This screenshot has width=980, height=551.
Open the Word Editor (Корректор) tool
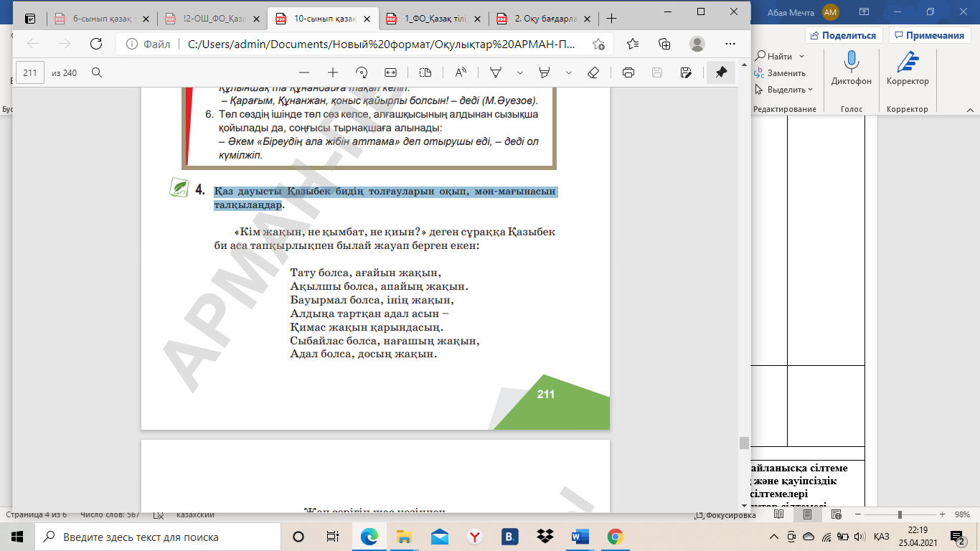[x=908, y=69]
